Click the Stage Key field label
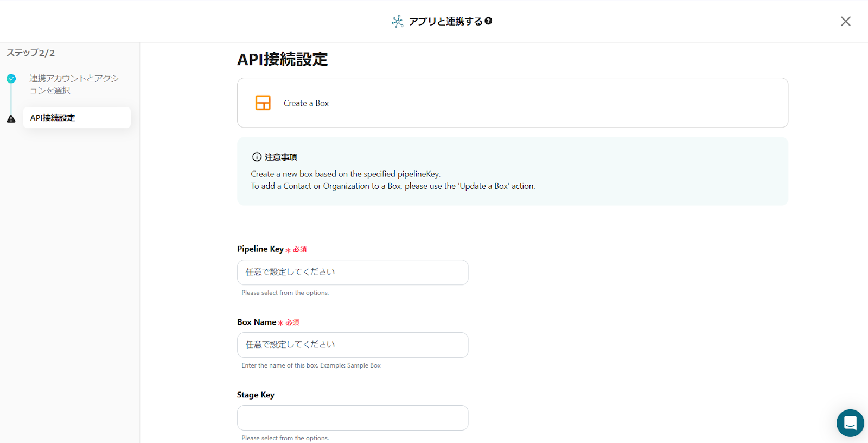Screen dimensions: 868x443 (x=256, y=395)
